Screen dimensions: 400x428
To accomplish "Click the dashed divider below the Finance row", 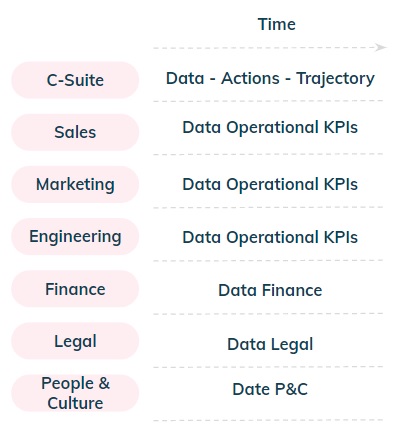I will tap(268, 314).
